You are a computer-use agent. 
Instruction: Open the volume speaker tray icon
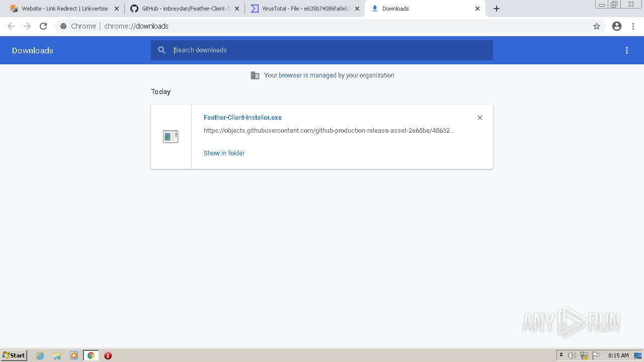tap(572, 355)
